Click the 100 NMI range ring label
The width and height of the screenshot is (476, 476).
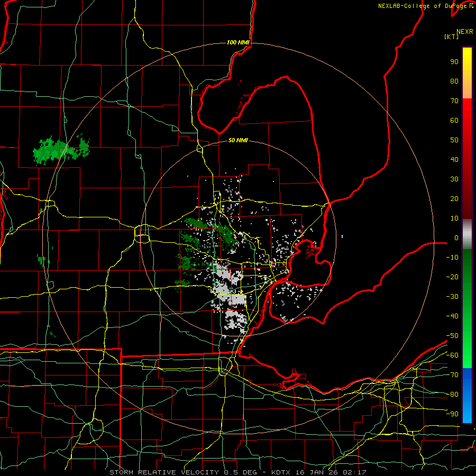pos(238,42)
